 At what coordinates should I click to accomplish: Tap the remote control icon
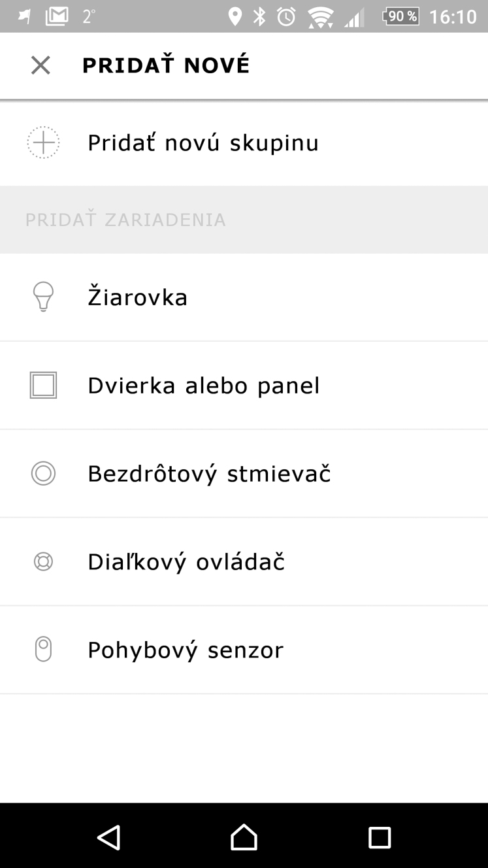click(x=43, y=561)
